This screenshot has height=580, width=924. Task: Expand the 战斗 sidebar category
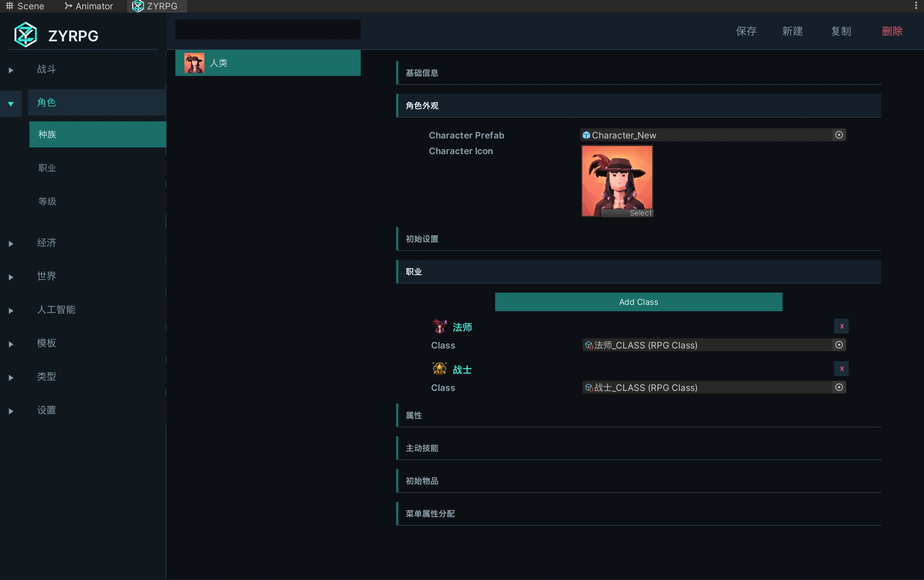tap(11, 70)
